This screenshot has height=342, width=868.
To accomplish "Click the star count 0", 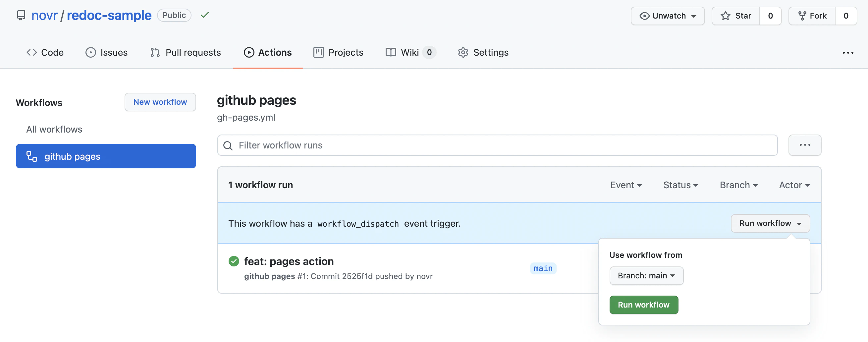I will coord(770,16).
